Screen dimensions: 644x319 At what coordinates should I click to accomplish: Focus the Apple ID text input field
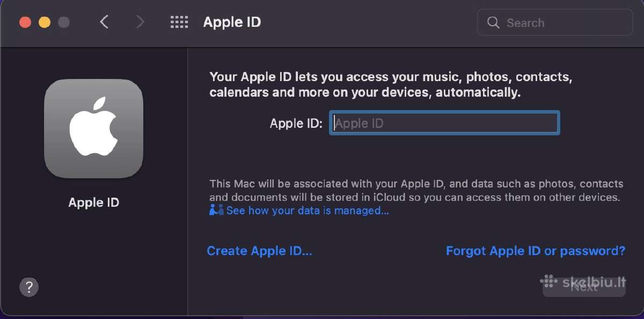pos(444,123)
